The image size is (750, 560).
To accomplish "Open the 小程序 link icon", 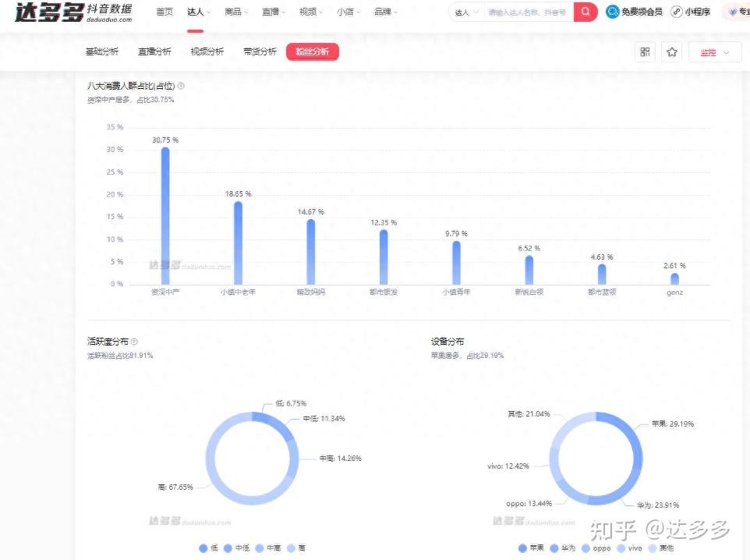I will [677, 12].
